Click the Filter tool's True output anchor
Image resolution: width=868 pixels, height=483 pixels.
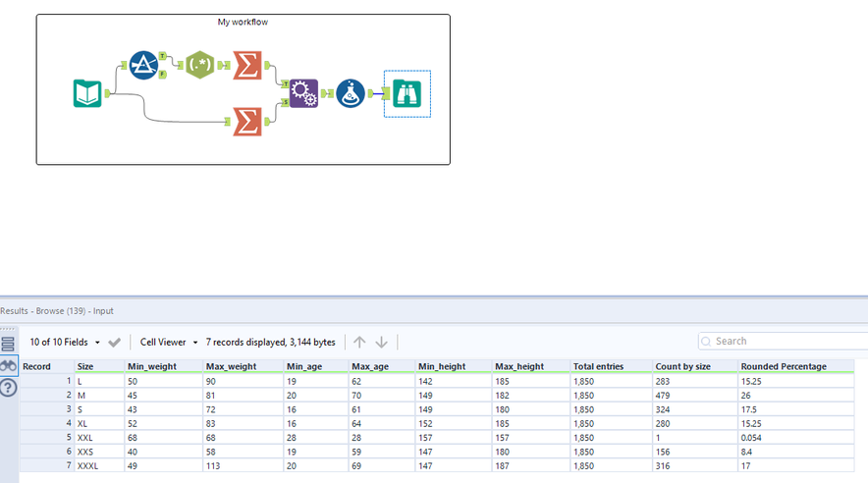(163, 56)
